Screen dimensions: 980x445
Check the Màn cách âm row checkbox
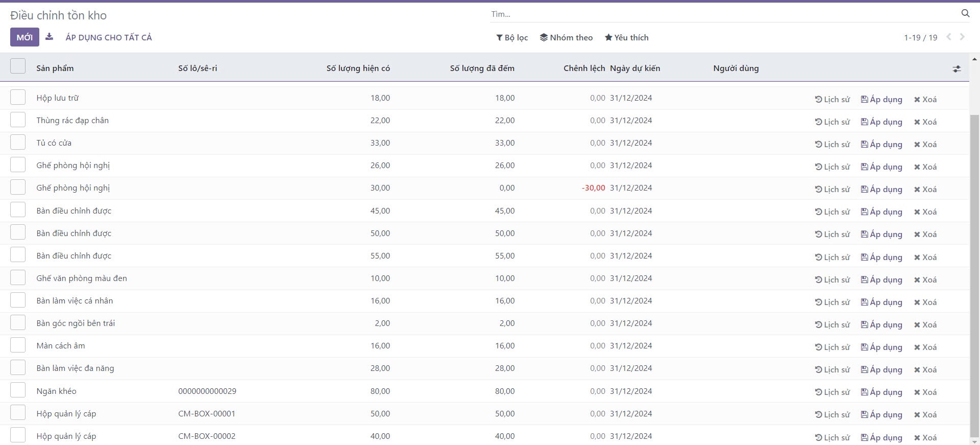18,345
